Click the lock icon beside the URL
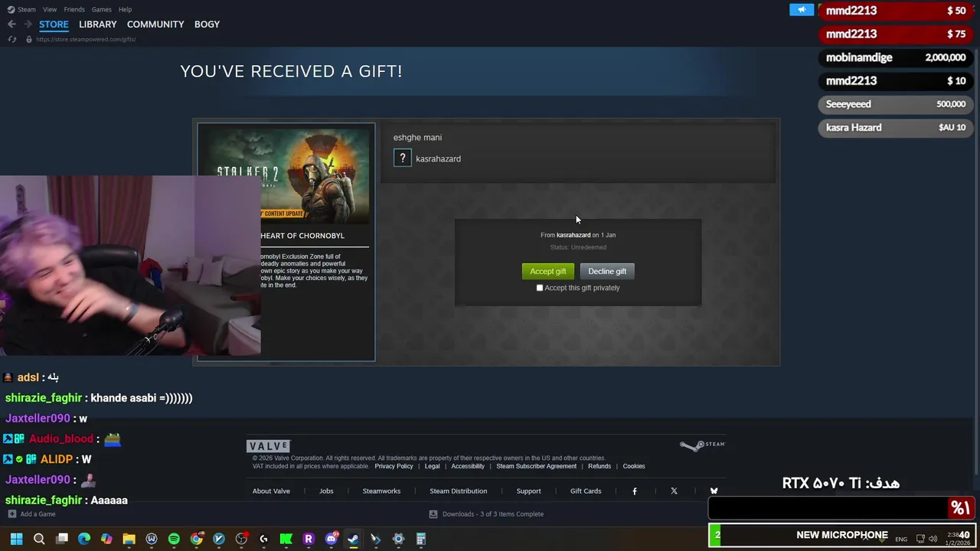 [x=29, y=39]
